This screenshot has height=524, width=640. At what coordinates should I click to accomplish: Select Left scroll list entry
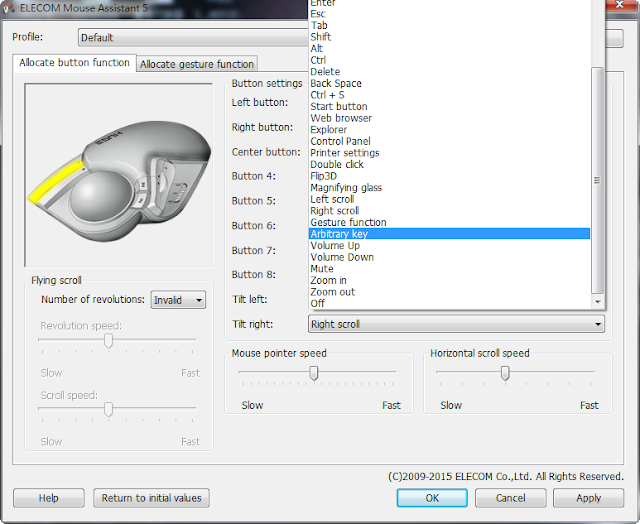point(449,199)
